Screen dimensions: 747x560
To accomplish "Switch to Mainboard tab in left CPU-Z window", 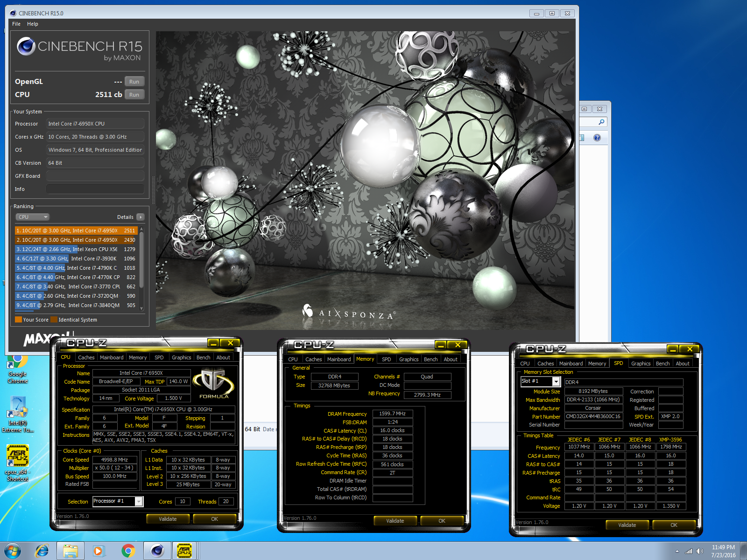I will (112, 357).
